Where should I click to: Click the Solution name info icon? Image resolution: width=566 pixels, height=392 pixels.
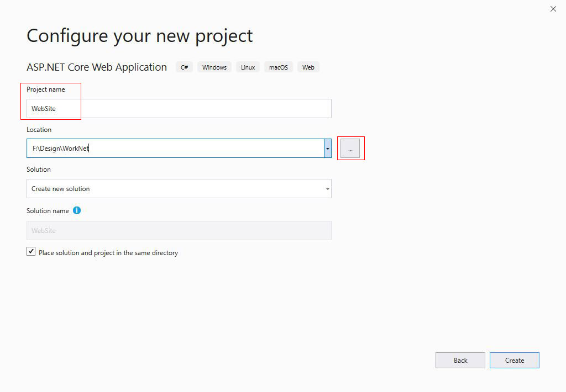(x=77, y=210)
